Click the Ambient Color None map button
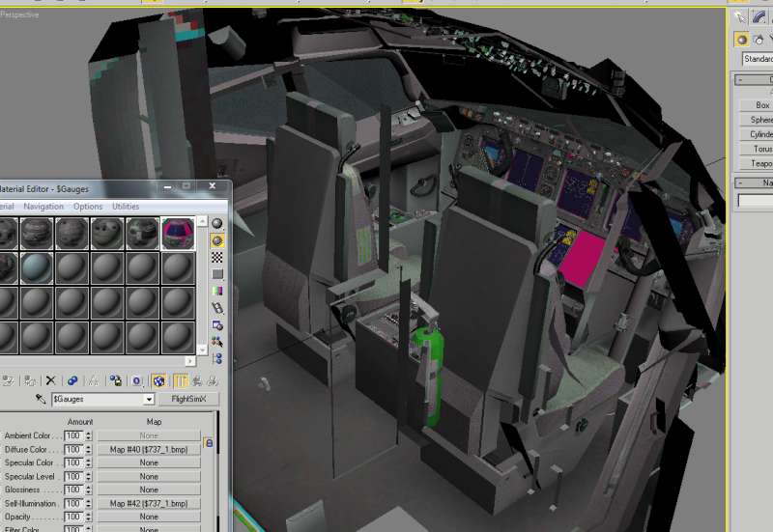Viewport: 773px width, 532px height. tap(149, 436)
